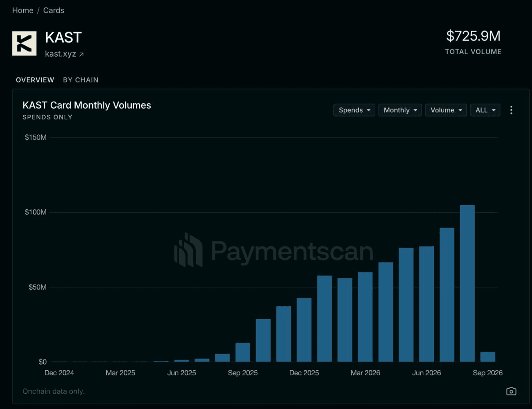Open the Volume metric dropdown
Viewport: 532px width, 409px height.
point(446,110)
